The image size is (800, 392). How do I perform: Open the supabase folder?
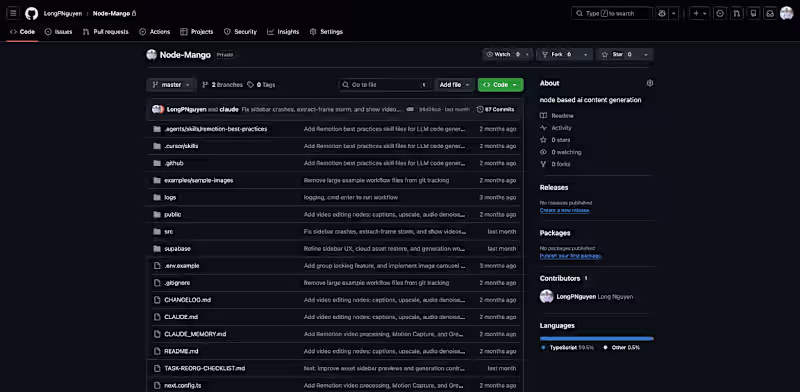point(177,249)
